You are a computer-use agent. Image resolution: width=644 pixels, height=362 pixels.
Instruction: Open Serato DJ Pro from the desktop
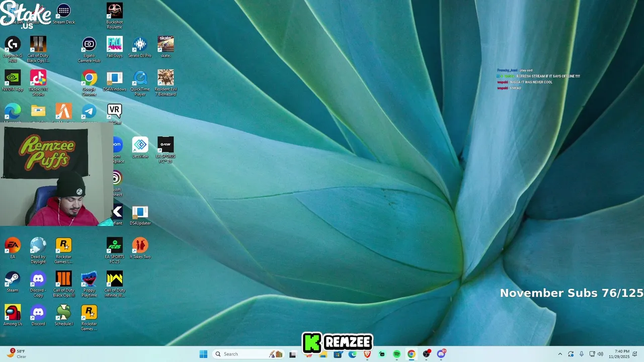(140, 47)
